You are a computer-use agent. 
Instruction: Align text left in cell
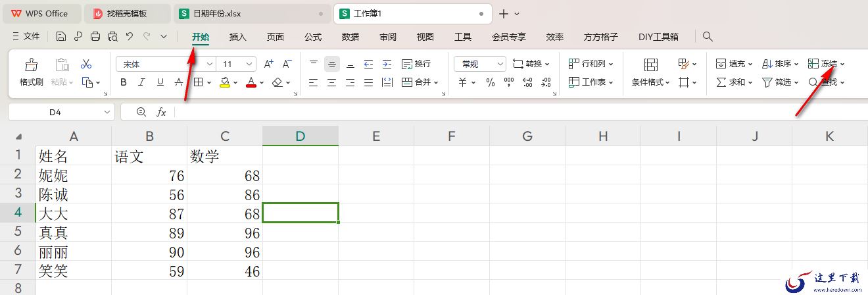[x=314, y=82]
